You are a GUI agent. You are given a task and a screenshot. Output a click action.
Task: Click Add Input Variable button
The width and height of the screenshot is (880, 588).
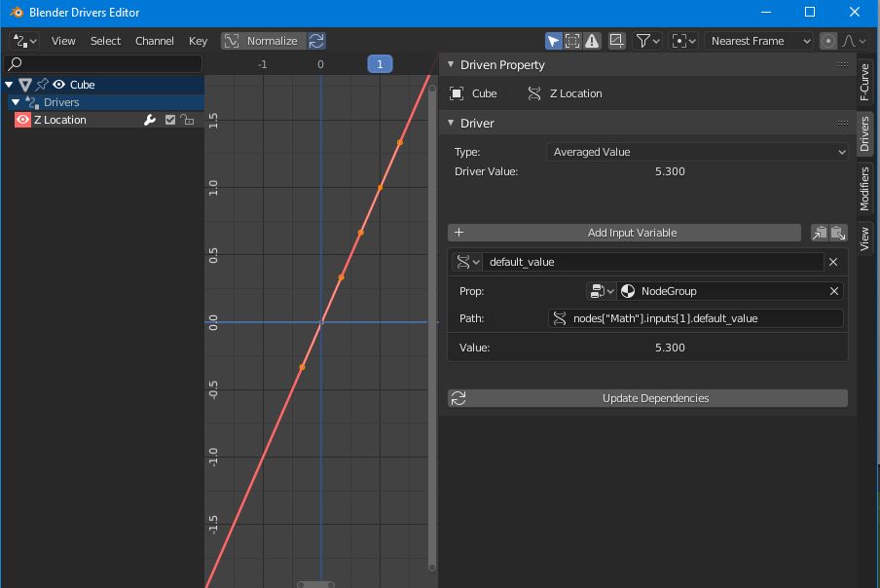(x=624, y=233)
